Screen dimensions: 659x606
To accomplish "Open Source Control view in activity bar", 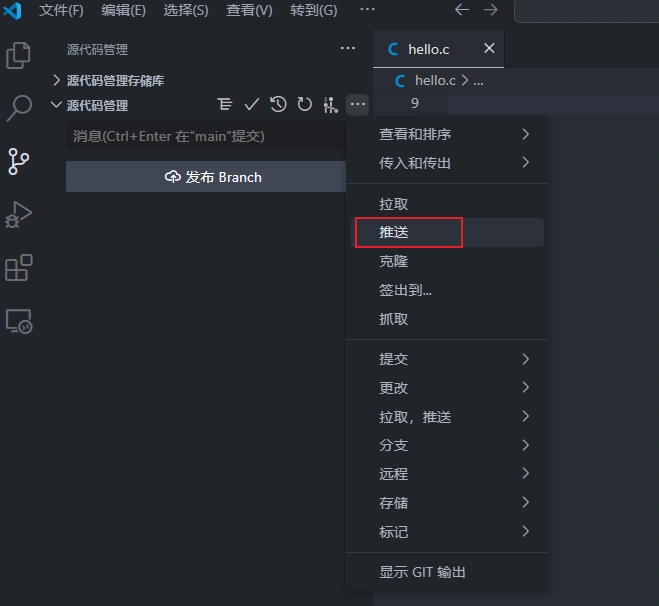I will coord(18,161).
